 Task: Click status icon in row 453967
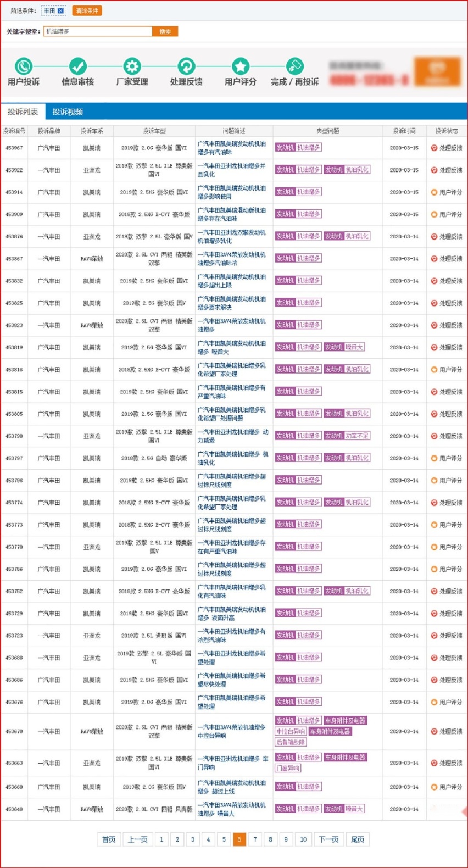[434, 148]
